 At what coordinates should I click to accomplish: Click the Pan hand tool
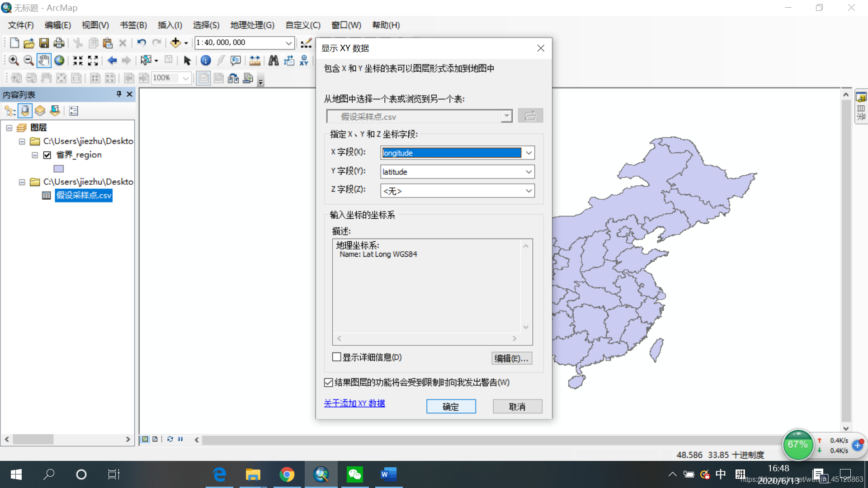pyautogui.click(x=44, y=60)
